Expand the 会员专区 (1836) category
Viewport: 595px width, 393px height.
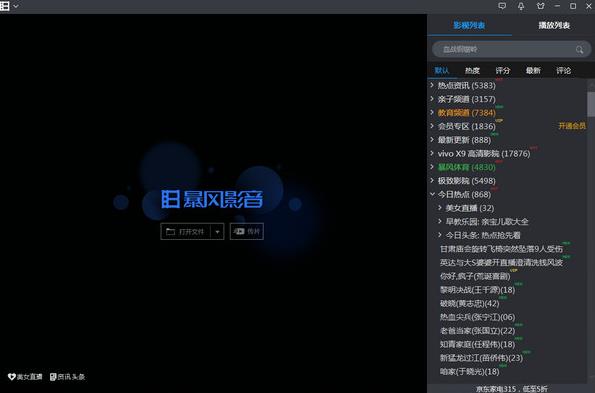pos(432,126)
